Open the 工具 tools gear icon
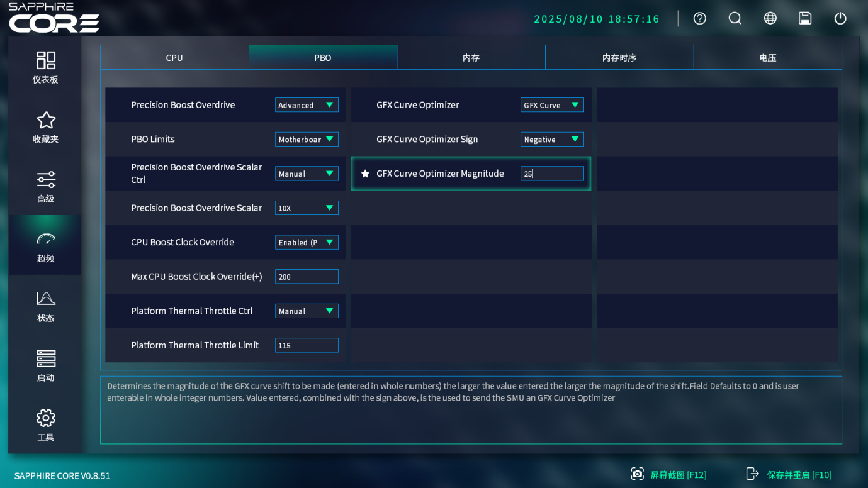868x488 pixels. [46, 418]
